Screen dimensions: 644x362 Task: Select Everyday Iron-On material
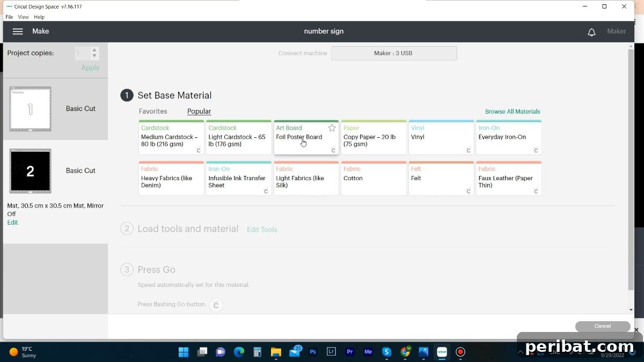coord(509,137)
